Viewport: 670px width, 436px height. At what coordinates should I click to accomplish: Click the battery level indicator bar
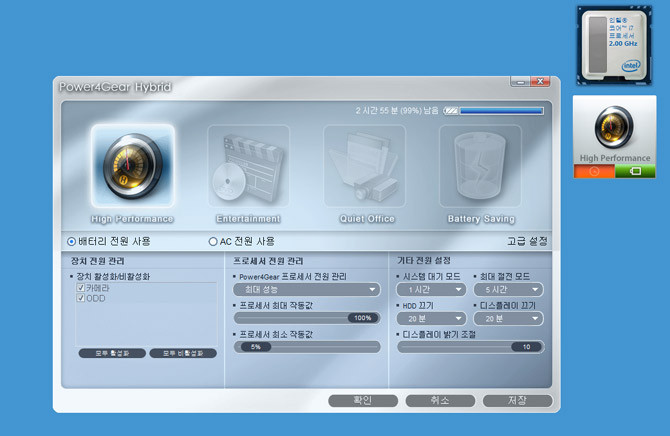click(x=494, y=111)
